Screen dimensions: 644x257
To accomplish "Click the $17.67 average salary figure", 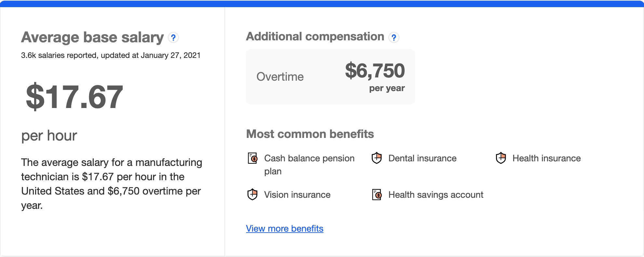I will tap(74, 97).
